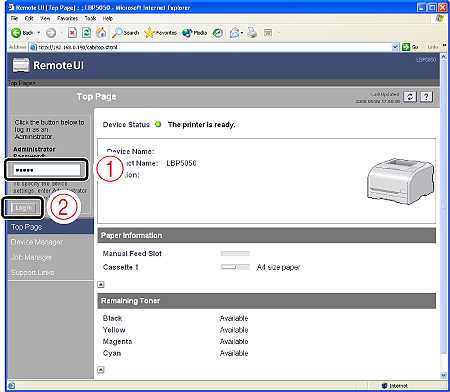The image size is (450, 392).
Task: Click the LBP5050 product name value
Action: pos(181,163)
